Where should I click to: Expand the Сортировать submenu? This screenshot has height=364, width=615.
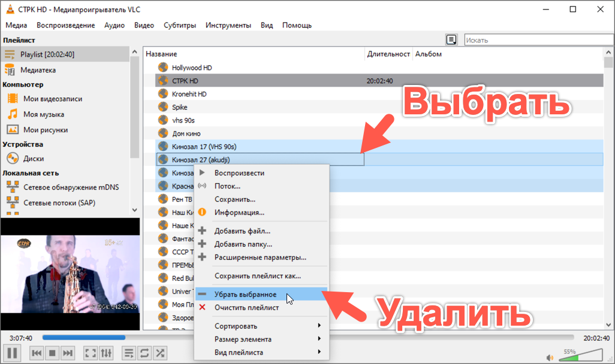(x=261, y=326)
